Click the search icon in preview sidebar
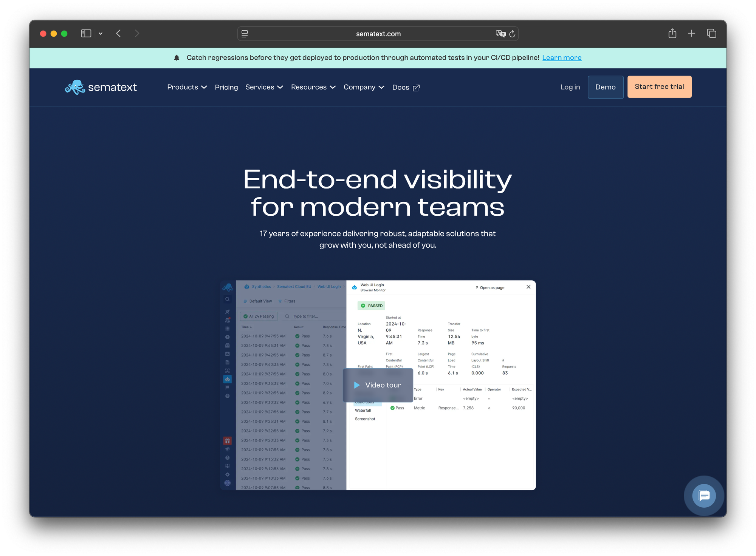Image resolution: width=756 pixels, height=556 pixels. 228,299
